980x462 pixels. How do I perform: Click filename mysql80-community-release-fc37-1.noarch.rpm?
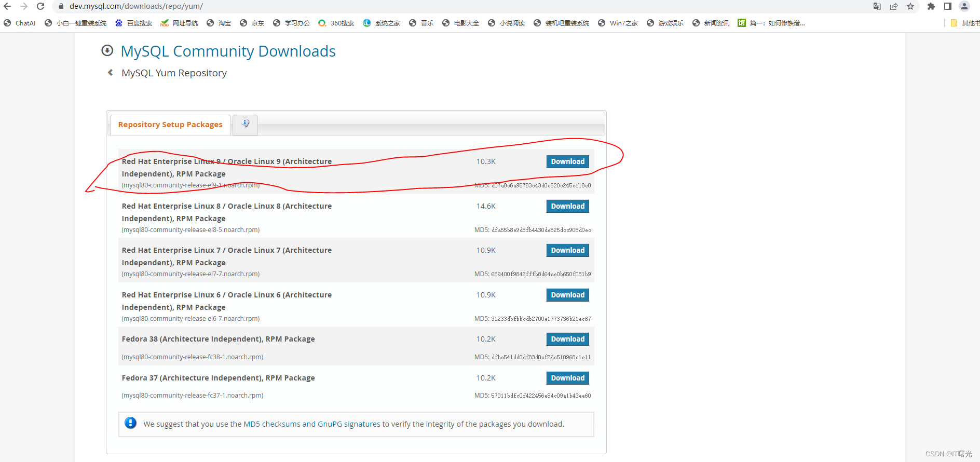(193, 396)
